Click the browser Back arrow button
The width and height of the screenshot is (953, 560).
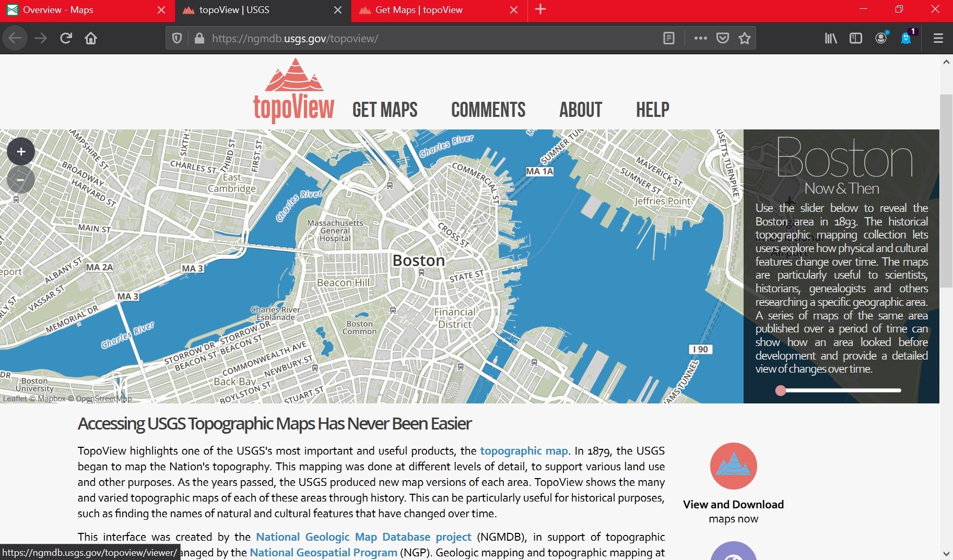[15, 38]
